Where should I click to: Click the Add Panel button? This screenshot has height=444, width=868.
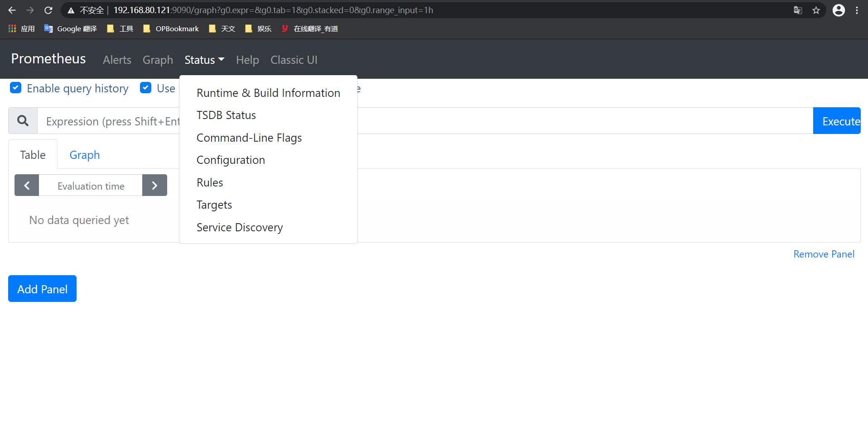[x=42, y=289]
